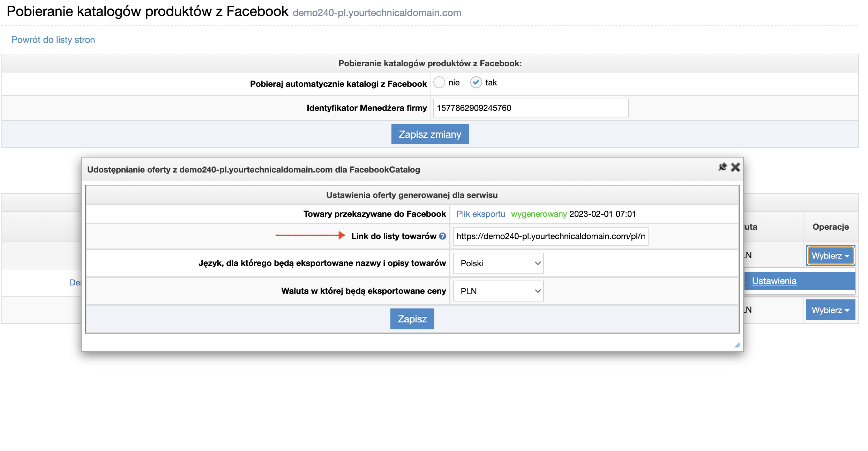The height and width of the screenshot is (451, 868).
Task: Follow the Powrót do listy stron link
Action: (x=53, y=40)
